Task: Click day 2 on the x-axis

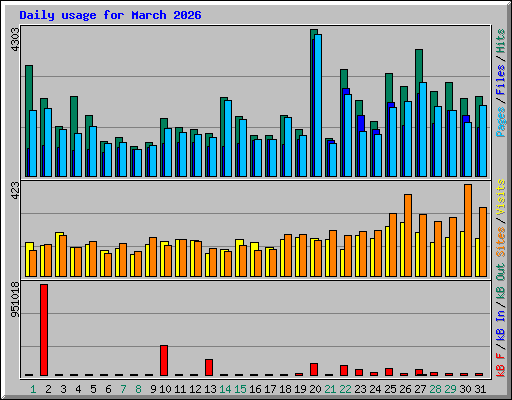Action: 48,389
